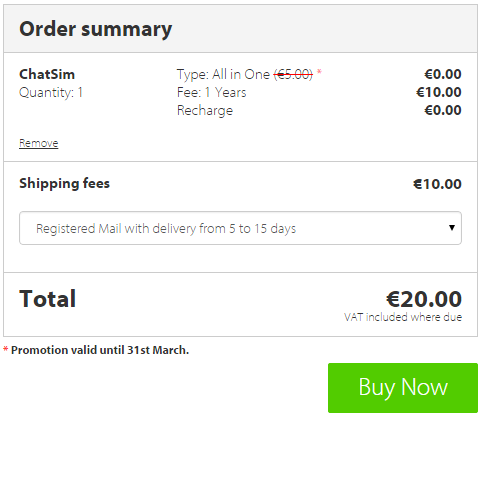500x479 pixels.
Task: Click the Promotion valid until 31st March note
Action: tap(100, 350)
